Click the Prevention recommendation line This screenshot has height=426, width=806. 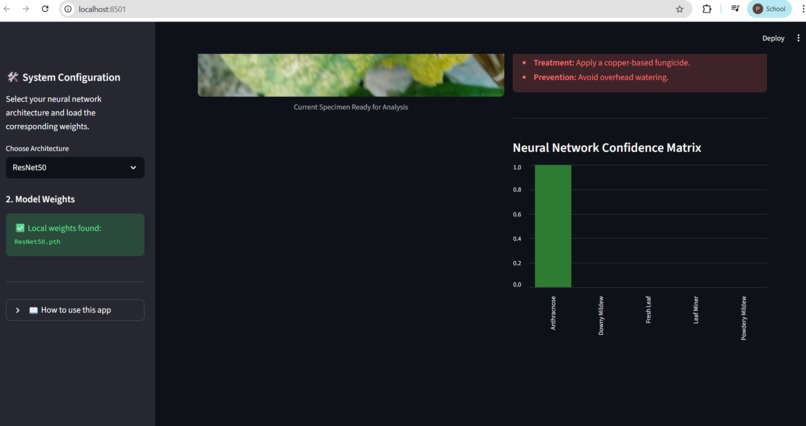[601, 77]
